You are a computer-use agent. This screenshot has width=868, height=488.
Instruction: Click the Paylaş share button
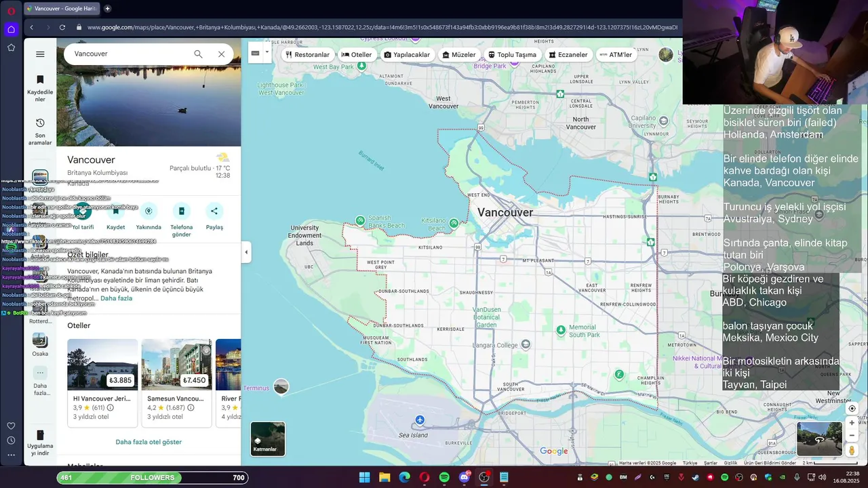point(214,217)
